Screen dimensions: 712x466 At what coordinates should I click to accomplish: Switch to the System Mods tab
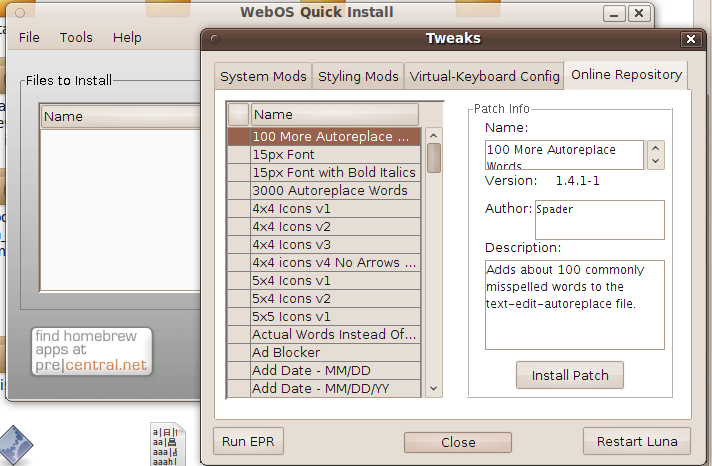263,76
